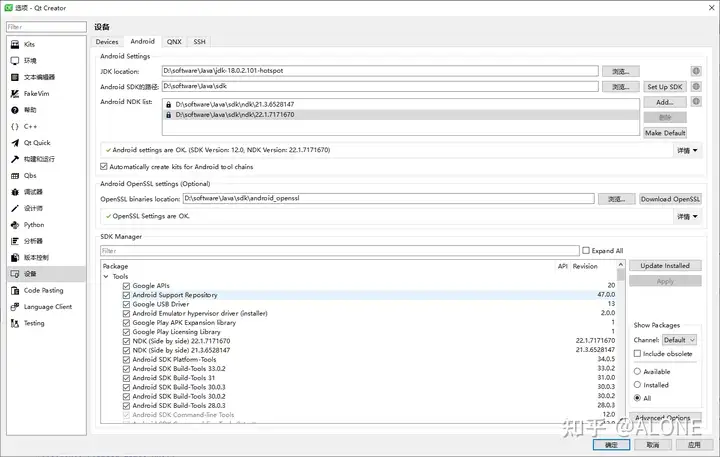720x457 pixels.
Task: Click the Download OpenSSL button
Action: pyautogui.click(x=670, y=199)
